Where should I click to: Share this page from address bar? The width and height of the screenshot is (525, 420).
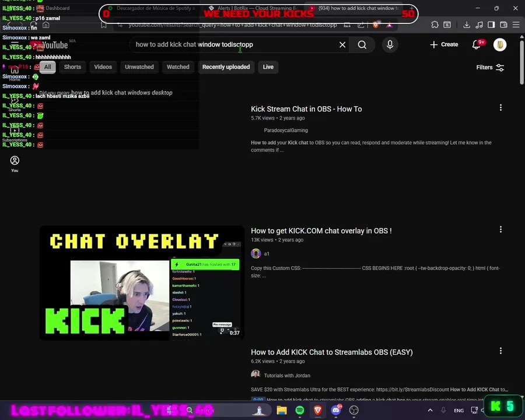pyautogui.click(x=361, y=24)
